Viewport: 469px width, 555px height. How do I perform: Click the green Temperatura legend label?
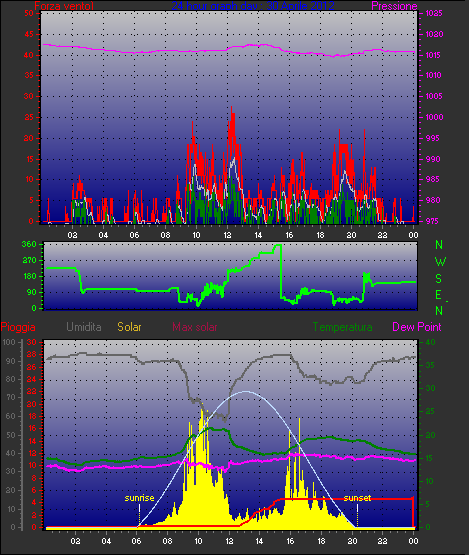(342, 327)
